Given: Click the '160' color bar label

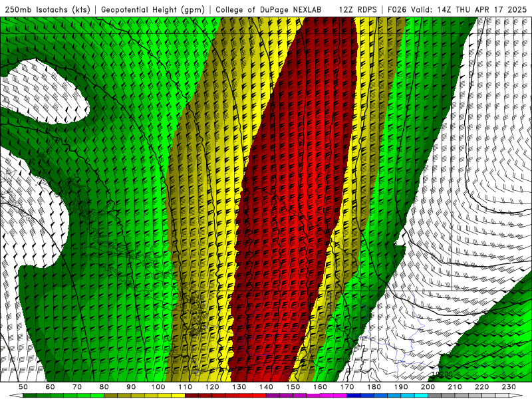Looking at the screenshot, I should click(320, 387).
